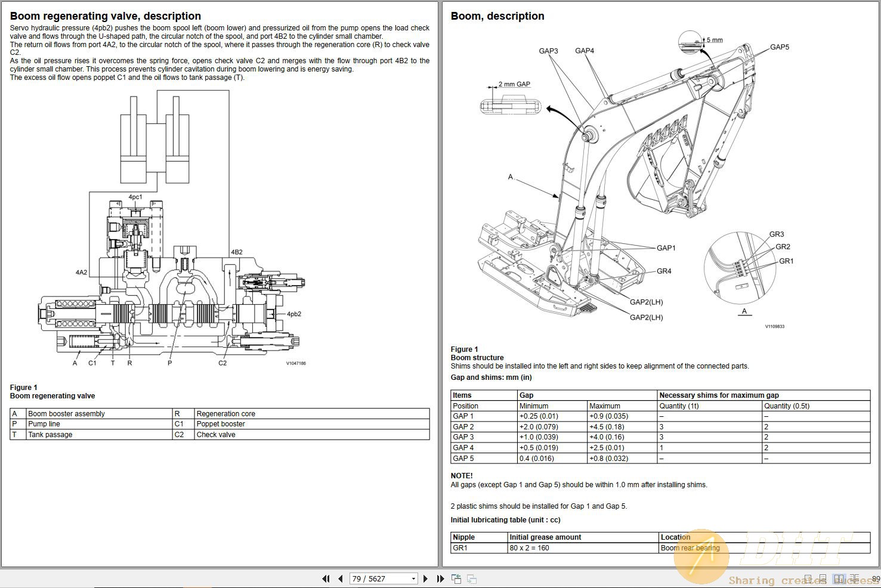
Task: Click the previous view icon
Action: [456, 578]
